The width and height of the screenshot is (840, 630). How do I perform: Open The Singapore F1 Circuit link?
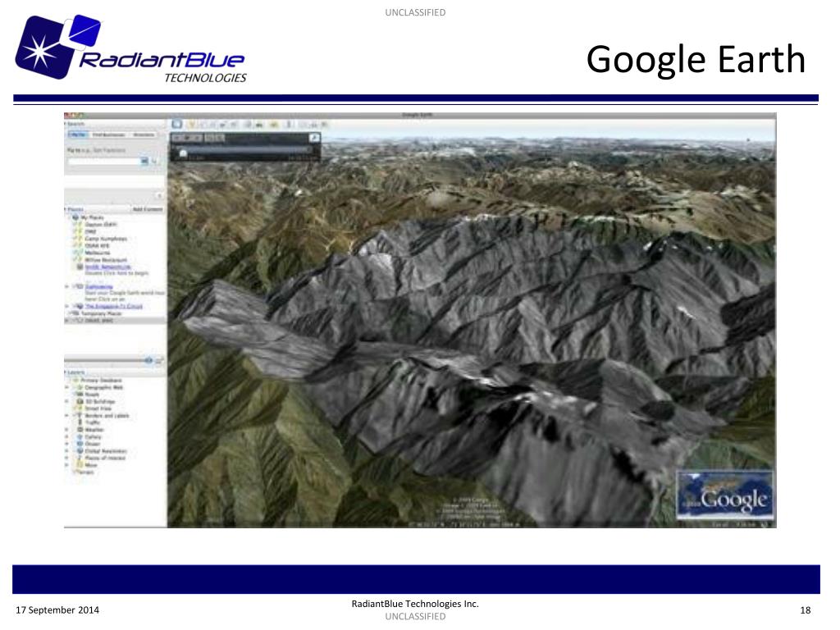click(113, 307)
